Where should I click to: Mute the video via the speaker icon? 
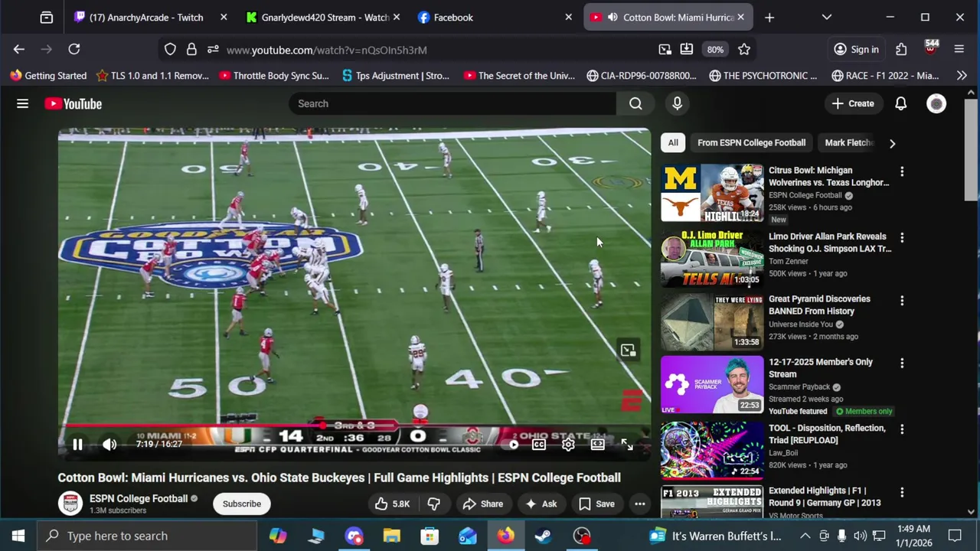(x=109, y=444)
